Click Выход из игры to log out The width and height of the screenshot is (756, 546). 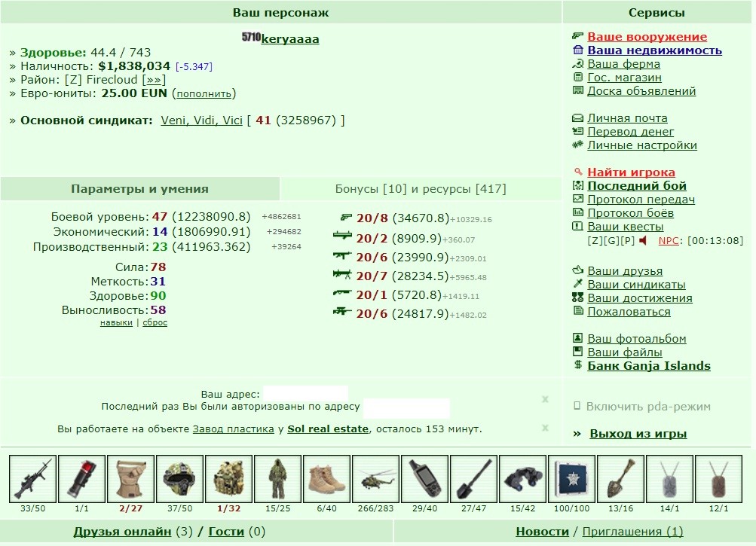point(638,433)
